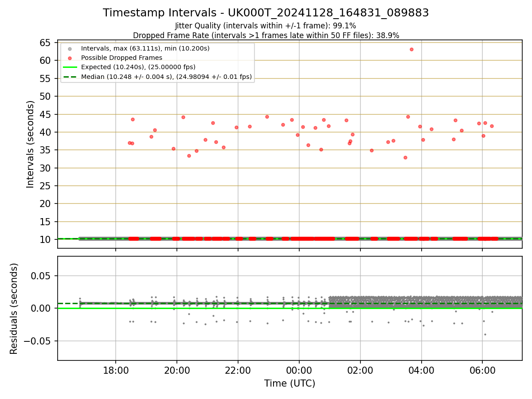Click the red dot marker in the legend
The image size is (532, 399).
(70, 58)
